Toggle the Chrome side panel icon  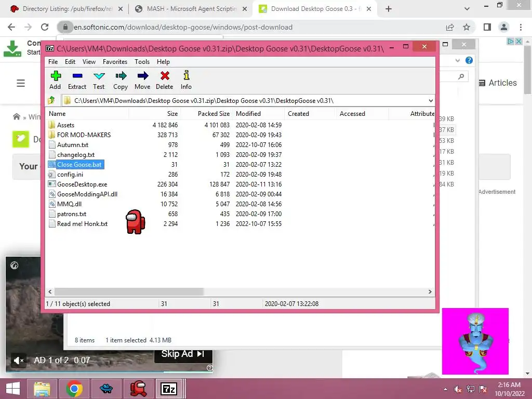tap(487, 27)
